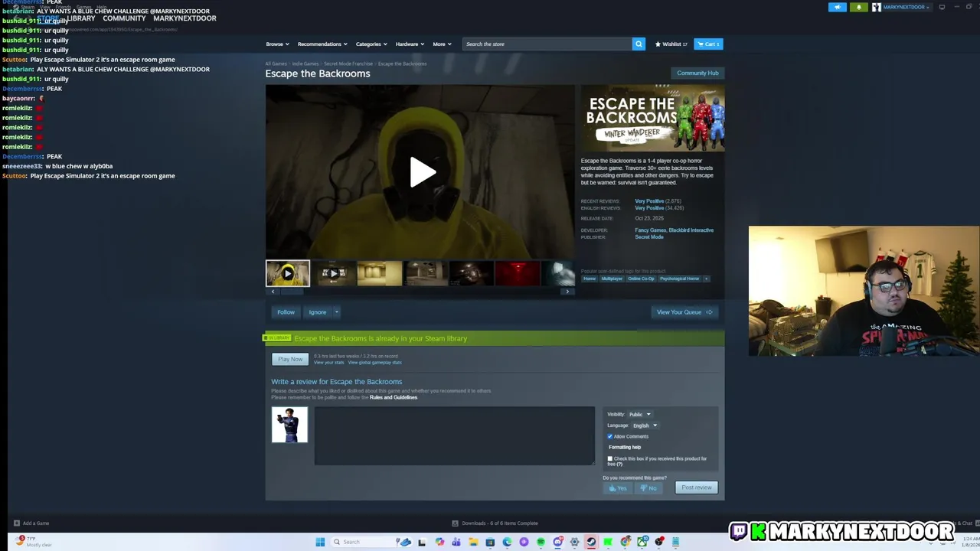Expand the Recommendations dropdown
Image resolution: width=980 pixels, height=551 pixels.
click(322, 44)
